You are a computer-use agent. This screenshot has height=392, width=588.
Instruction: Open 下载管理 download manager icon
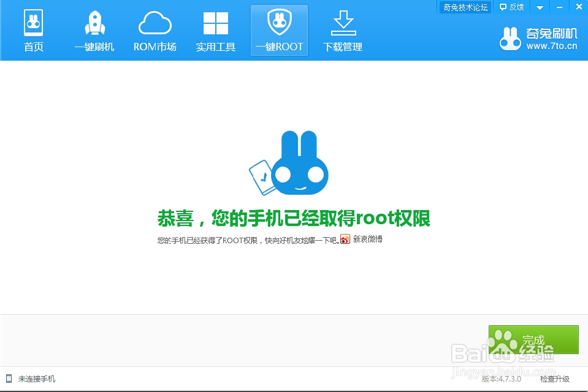pyautogui.click(x=342, y=23)
